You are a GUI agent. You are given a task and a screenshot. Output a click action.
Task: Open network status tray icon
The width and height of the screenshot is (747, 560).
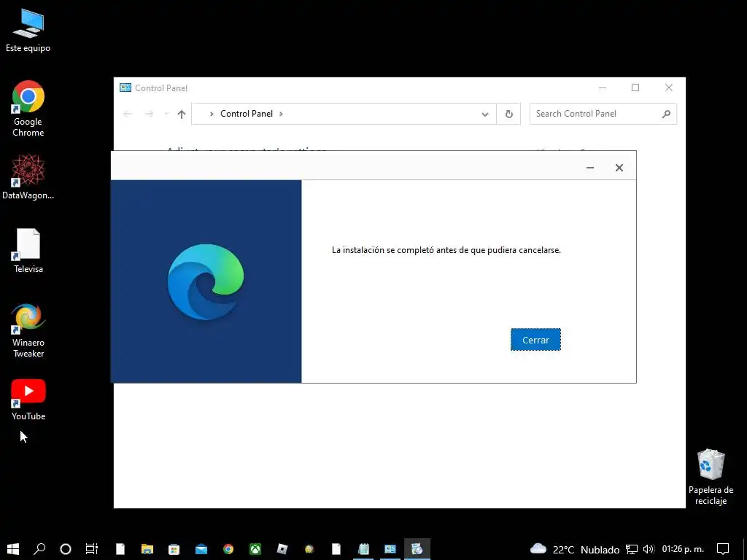(x=632, y=549)
